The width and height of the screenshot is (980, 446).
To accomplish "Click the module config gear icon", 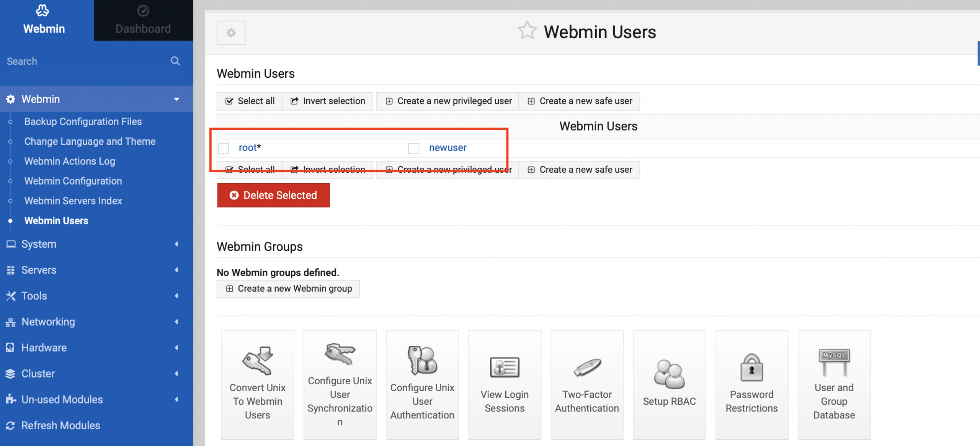I will [x=231, y=33].
